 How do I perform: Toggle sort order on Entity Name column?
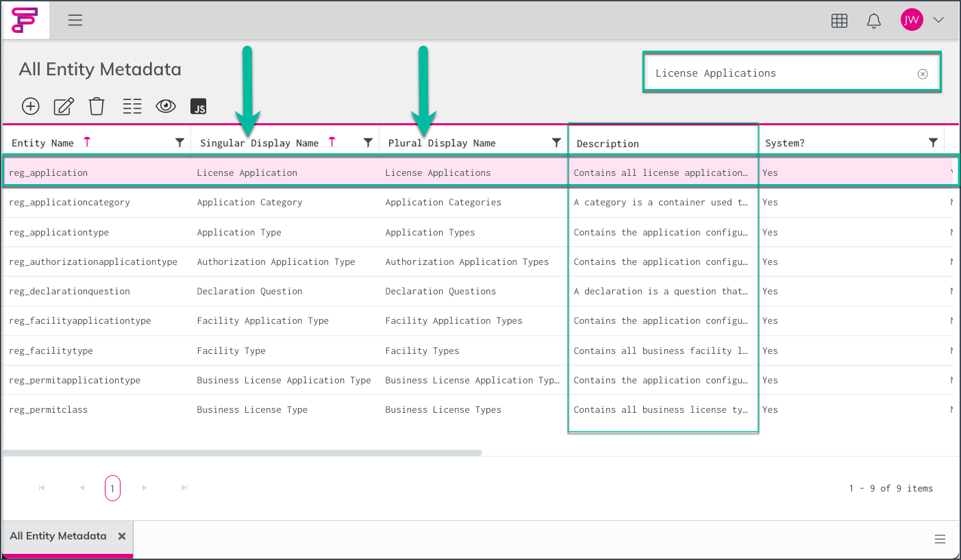click(x=87, y=141)
